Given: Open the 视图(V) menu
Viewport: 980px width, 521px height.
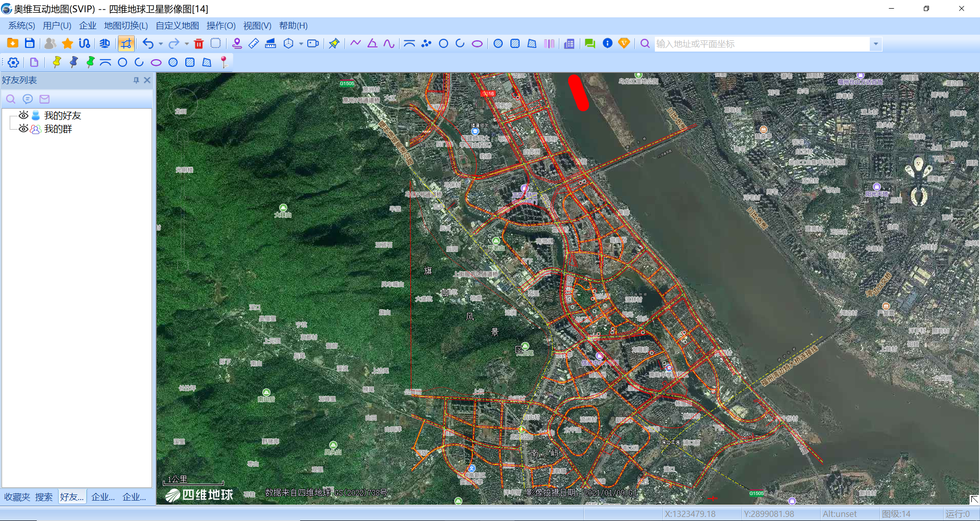Looking at the screenshot, I should (x=257, y=26).
